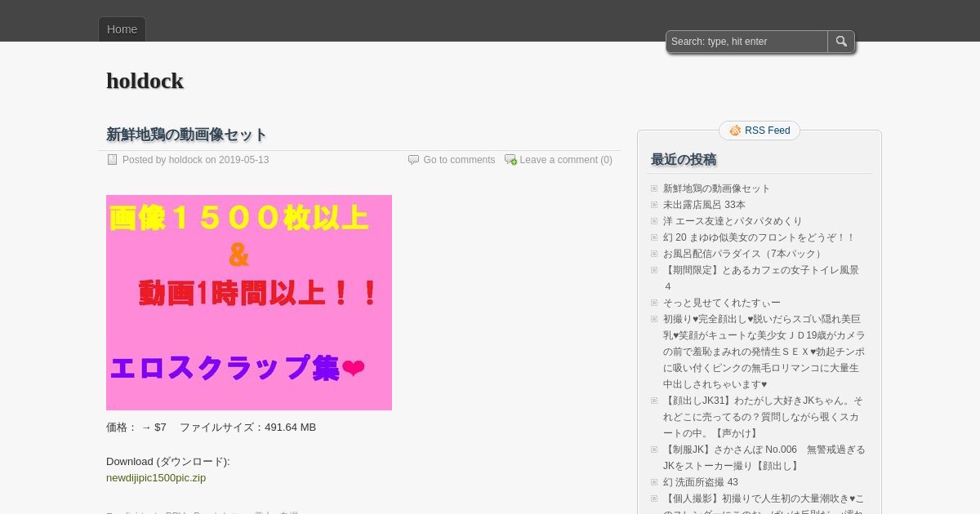Open sidebar post 【制服JK】さかさんぽ No.006
The width and height of the screenshot is (980, 514).
click(764, 458)
